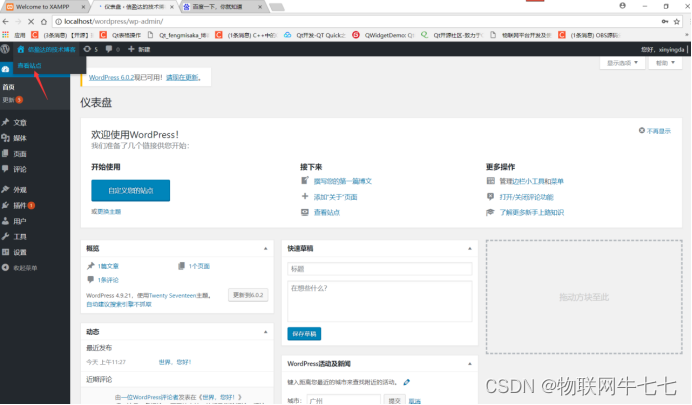Click the browser back arrow
This screenshot has height=405, width=692.
click(6, 21)
